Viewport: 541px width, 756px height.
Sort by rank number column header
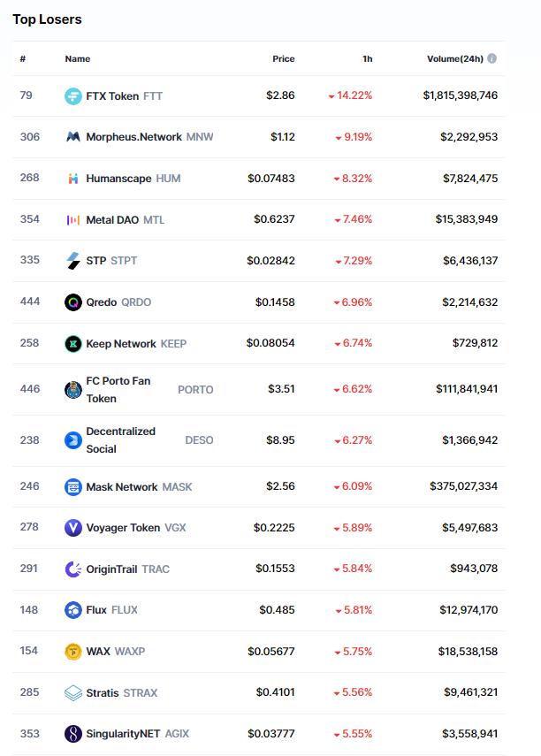[x=23, y=59]
